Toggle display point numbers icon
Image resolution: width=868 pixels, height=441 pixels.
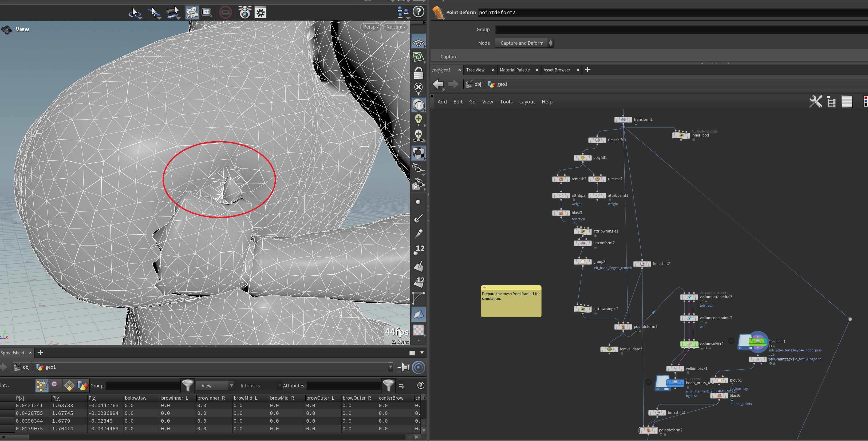click(419, 250)
